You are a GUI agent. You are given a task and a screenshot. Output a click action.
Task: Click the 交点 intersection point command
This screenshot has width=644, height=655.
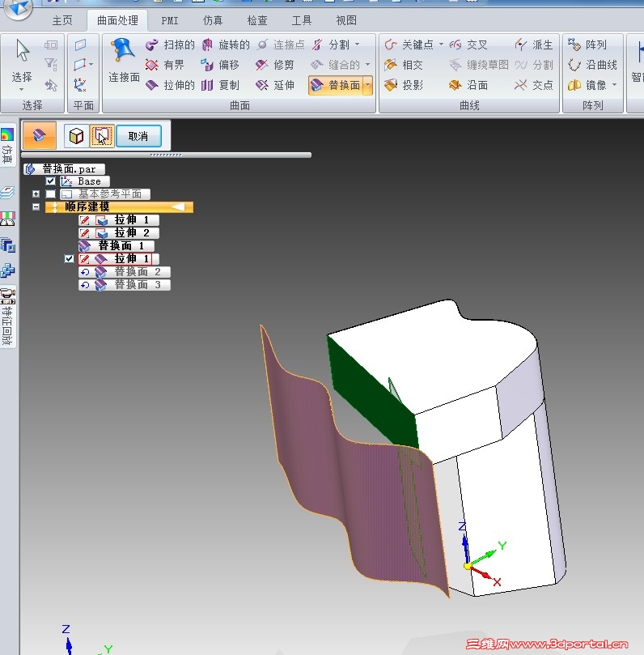tap(533, 85)
